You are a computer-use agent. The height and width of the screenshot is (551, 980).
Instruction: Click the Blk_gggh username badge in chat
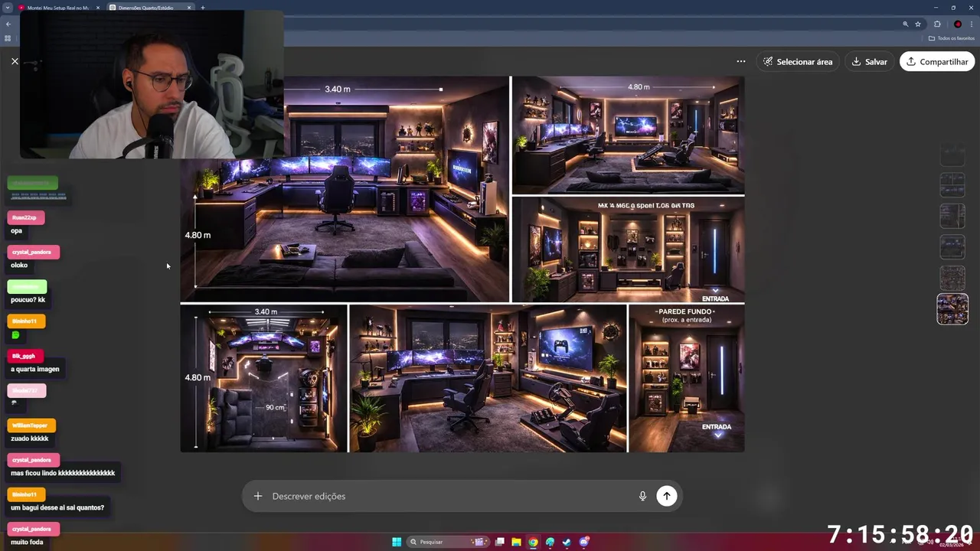(x=24, y=357)
